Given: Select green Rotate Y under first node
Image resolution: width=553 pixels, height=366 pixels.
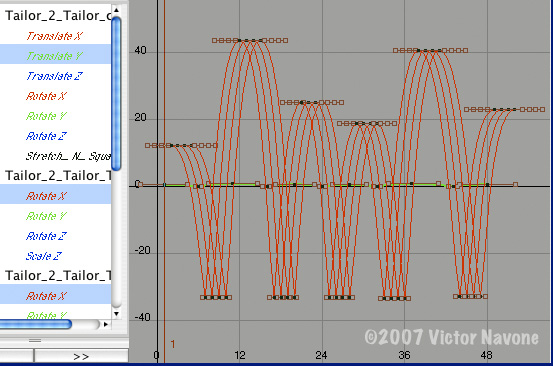Looking at the screenshot, I should (46, 116).
